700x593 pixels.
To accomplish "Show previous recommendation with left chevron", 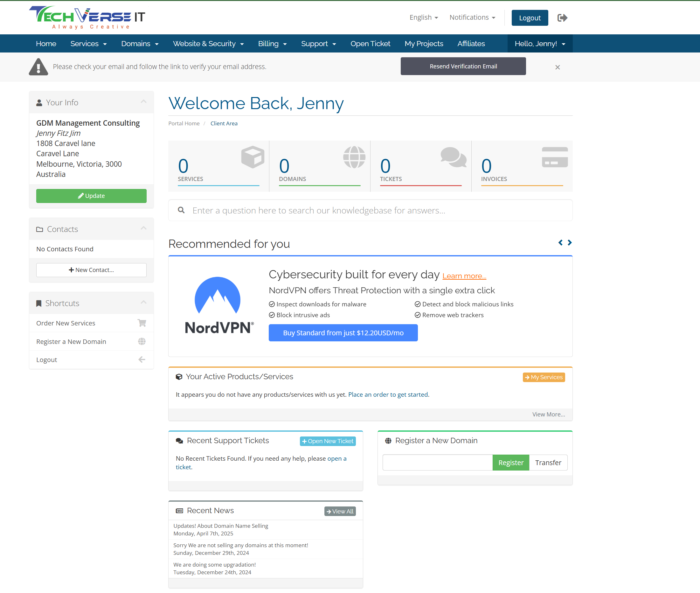I will [560, 242].
